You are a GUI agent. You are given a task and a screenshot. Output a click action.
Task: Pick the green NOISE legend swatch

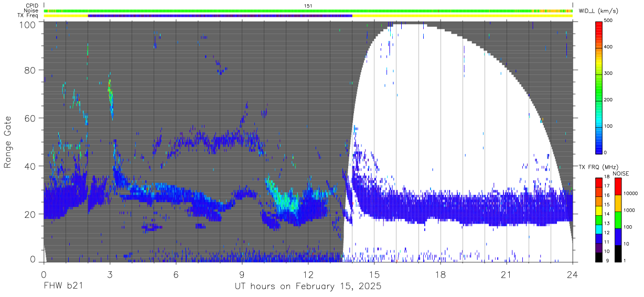617,220
